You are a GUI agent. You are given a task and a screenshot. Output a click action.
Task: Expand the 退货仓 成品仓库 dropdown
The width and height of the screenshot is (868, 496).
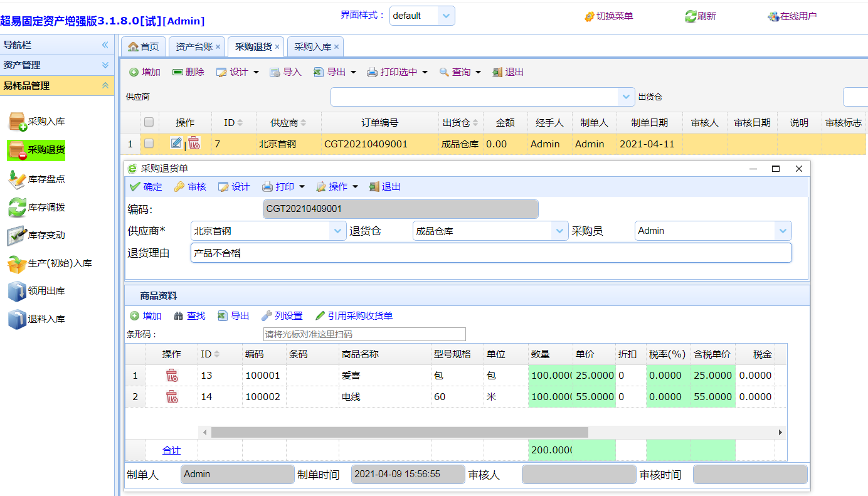point(559,231)
